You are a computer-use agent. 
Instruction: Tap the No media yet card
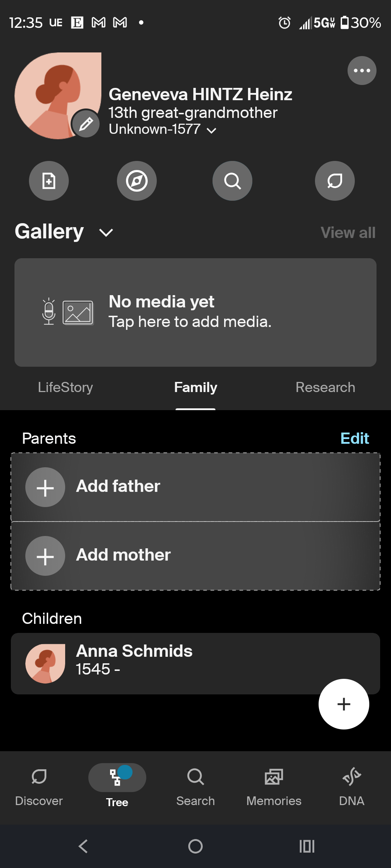click(x=195, y=312)
